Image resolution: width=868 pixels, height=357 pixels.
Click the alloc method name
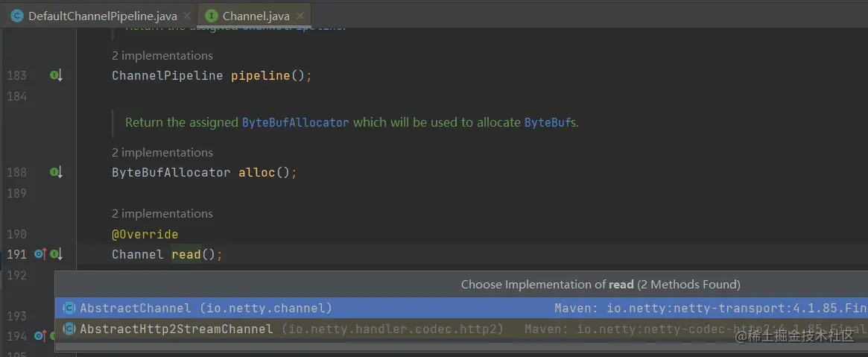pos(257,173)
